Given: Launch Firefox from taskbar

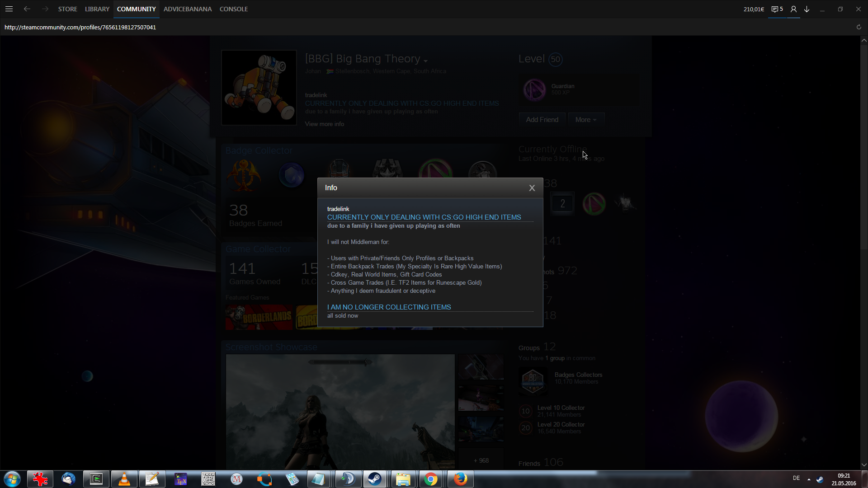Looking at the screenshot, I should 460,479.
